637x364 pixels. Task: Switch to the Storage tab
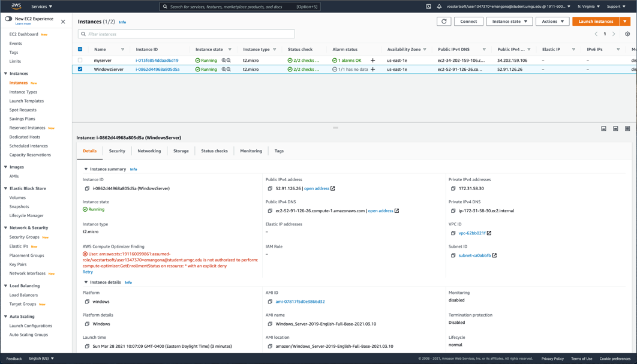pos(181,151)
